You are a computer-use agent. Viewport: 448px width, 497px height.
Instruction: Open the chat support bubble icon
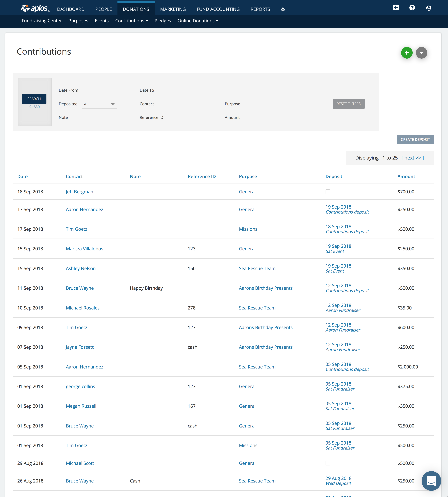tap(431, 481)
